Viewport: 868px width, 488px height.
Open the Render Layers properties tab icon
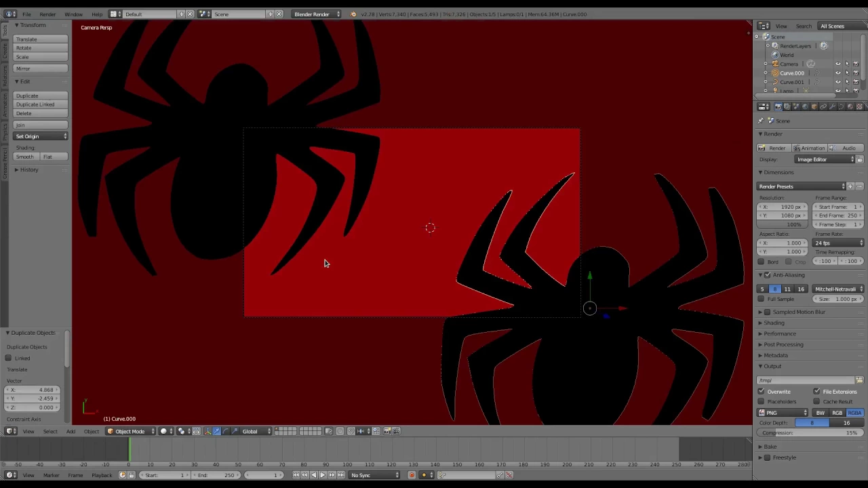(787, 106)
